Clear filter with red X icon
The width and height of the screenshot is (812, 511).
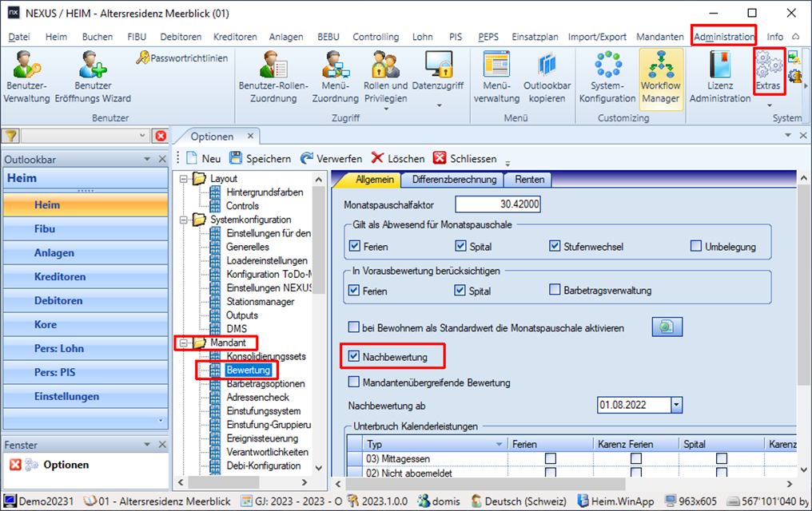161,136
